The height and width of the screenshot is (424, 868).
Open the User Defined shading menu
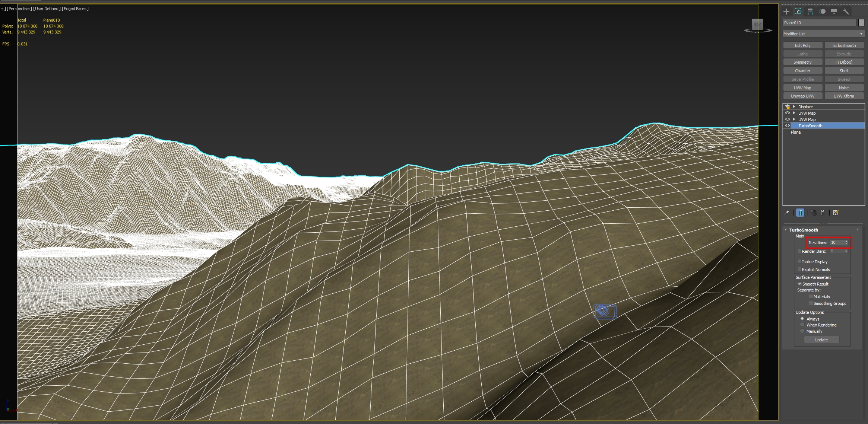(x=47, y=9)
